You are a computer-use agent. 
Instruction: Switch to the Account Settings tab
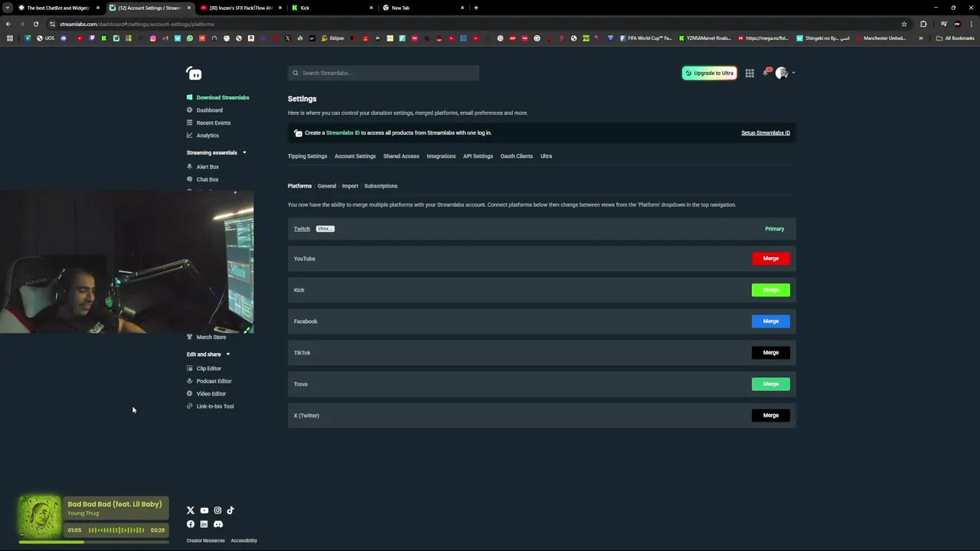click(354, 156)
